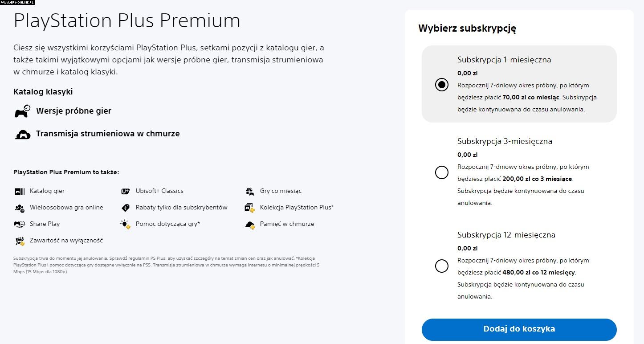Click the Zawartość na wyłączność icon
The height and width of the screenshot is (344, 644).
[x=20, y=241]
